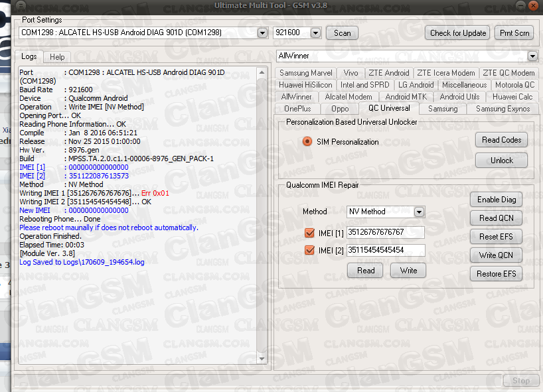Select the QC Universal tab
Viewport: 543px width, 392px height.
point(389,108)
